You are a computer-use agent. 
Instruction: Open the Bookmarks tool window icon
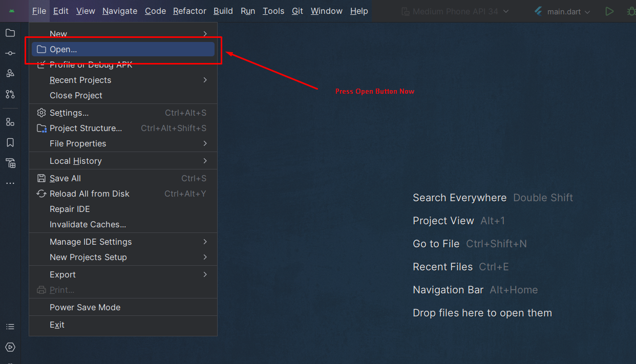(x=10, y=142)
